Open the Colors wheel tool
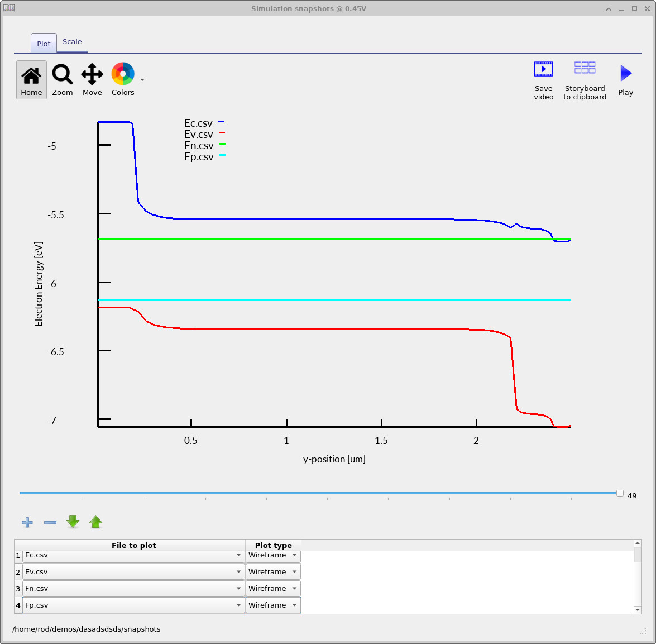The width and height of the screenshot is (656, 644). point(123,80)
